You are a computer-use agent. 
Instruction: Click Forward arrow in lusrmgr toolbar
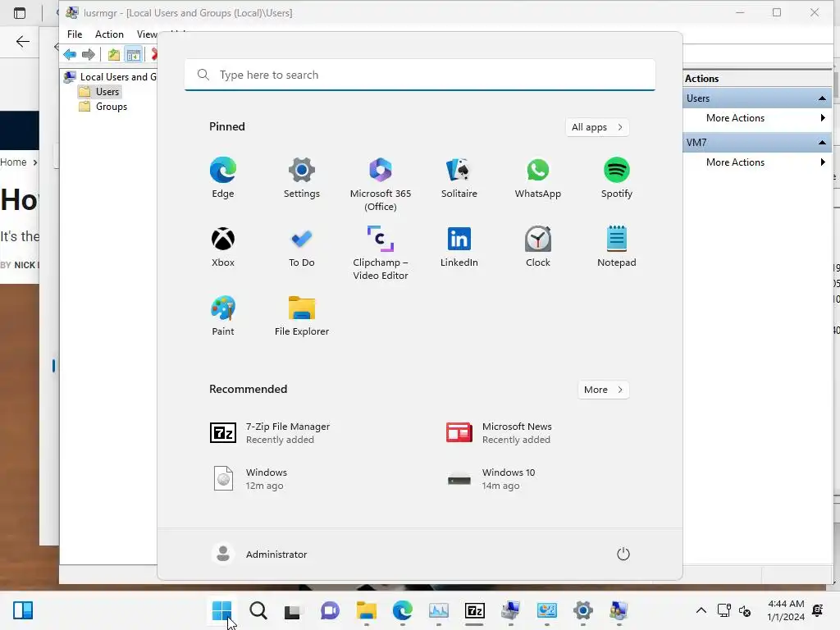click(x=89, y=54)
